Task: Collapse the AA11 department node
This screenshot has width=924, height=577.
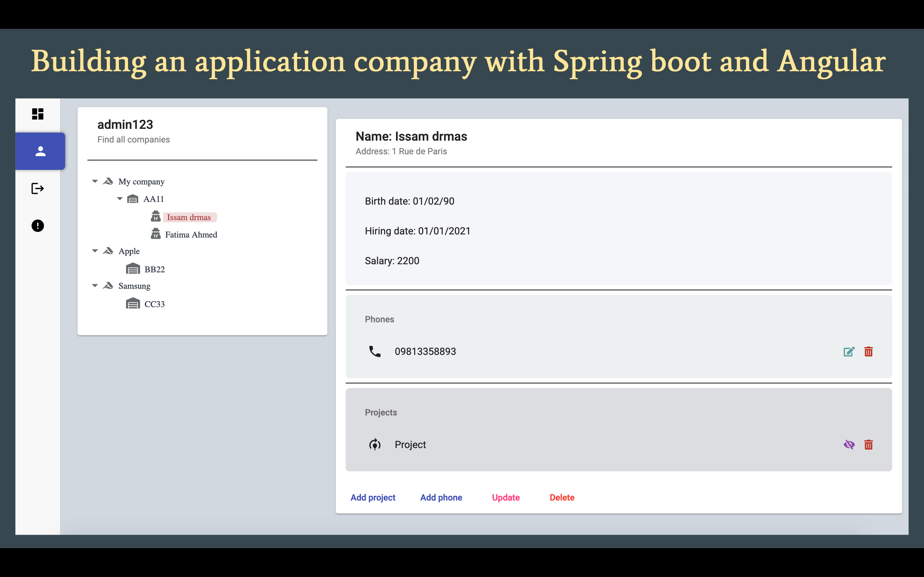Action: tap(120, 198)
